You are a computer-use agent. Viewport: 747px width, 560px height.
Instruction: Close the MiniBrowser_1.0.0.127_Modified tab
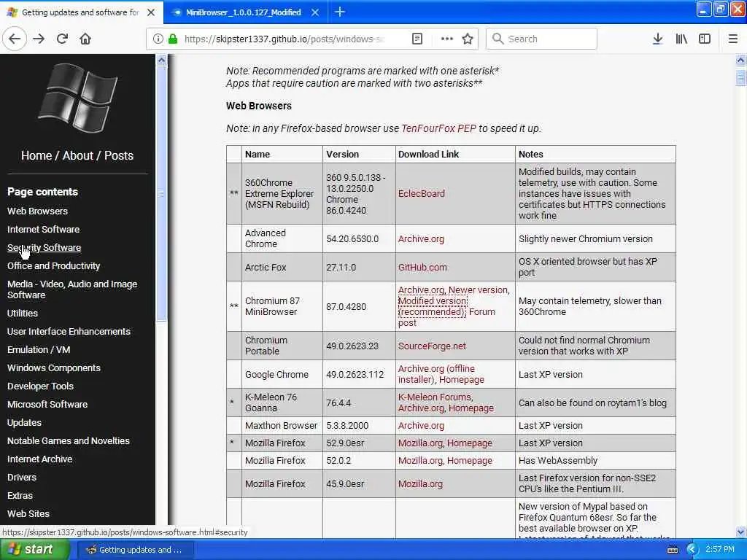315,12
